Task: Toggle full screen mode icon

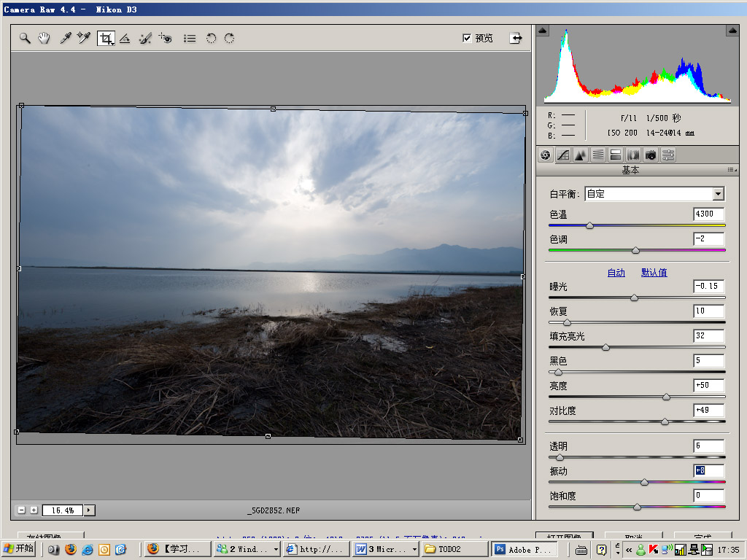Action: tap(516, 38)
